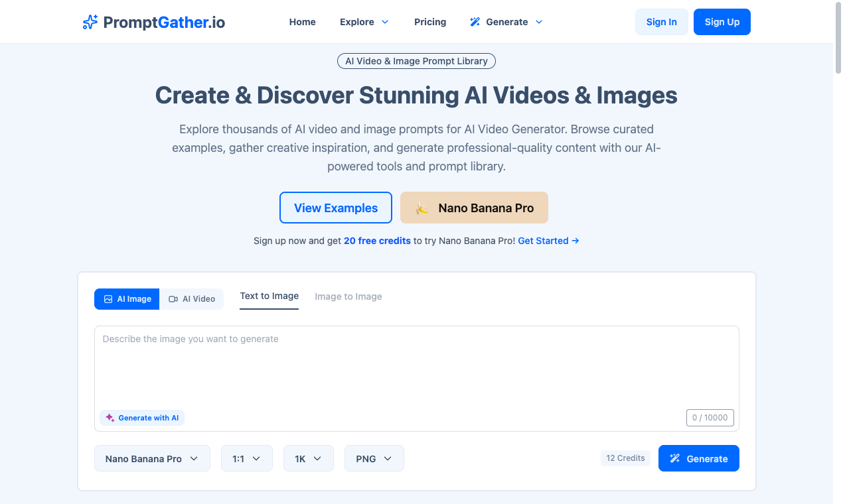Viewport: 843px width, 504px height.
Task: Click the Pricing menu item
Action: (x=429, y=21)
